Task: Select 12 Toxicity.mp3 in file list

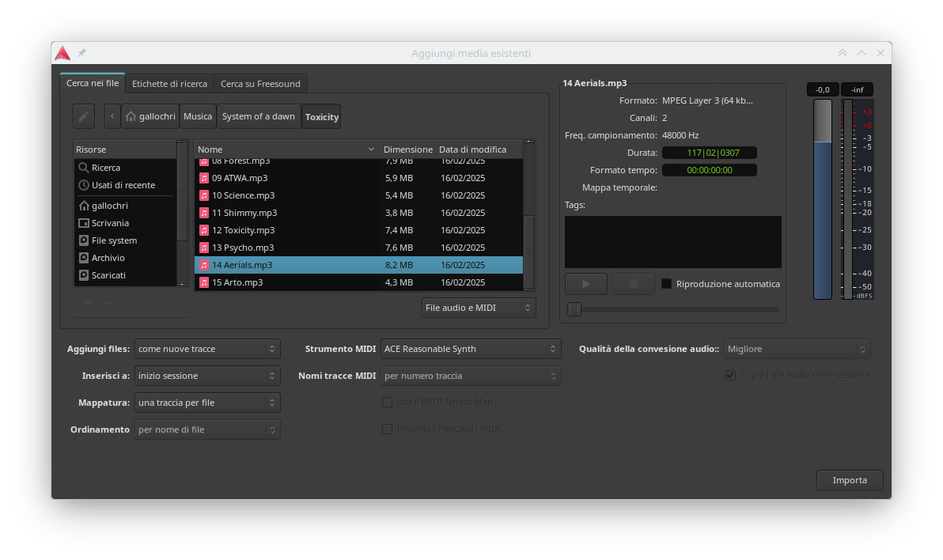Action: (x=244, y=230)
